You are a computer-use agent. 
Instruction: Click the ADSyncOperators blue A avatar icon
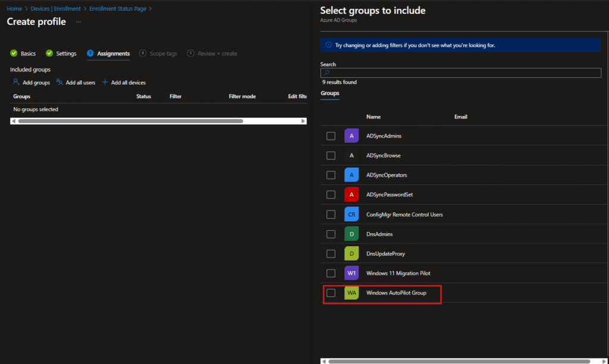(351, 175)
